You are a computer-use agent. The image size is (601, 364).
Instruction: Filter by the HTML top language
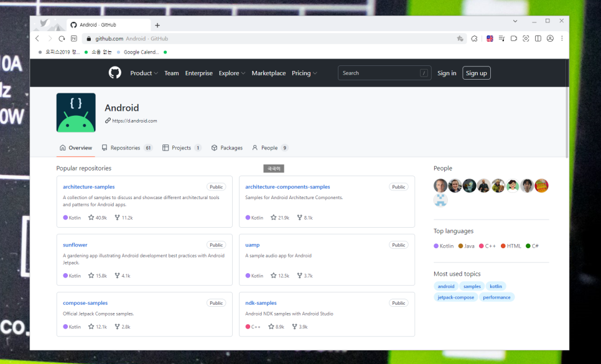coord(511,246)
